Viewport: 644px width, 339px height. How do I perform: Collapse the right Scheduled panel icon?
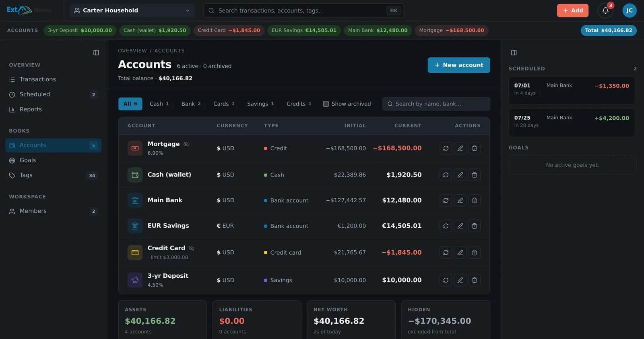[x=514, y=53]
